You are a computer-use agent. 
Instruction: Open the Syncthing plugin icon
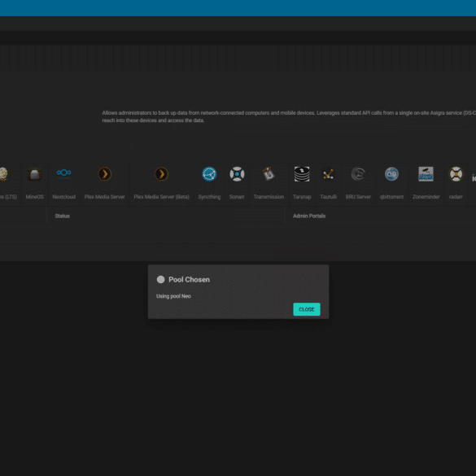pyautogui.click(x=209, y=174)
